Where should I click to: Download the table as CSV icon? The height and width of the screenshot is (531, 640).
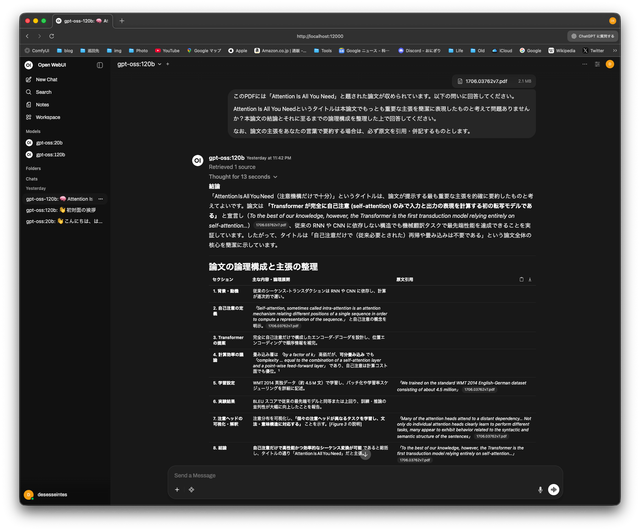click(530, 280)
